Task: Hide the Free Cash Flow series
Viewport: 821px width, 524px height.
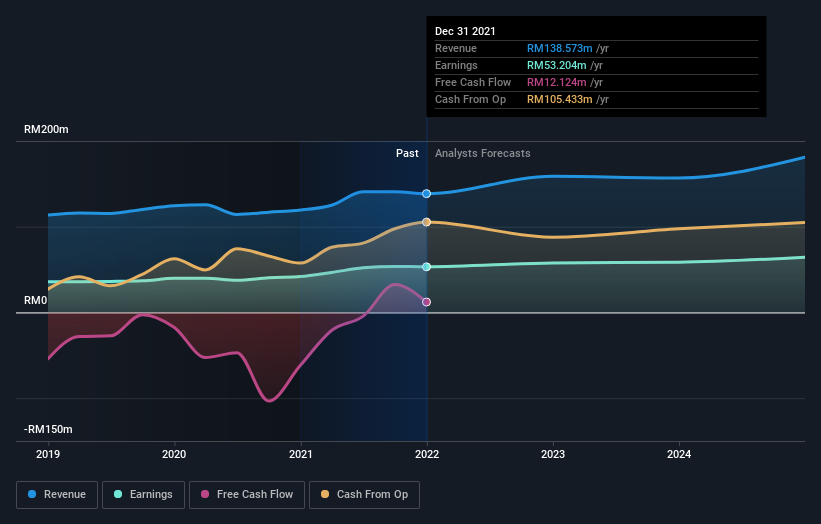Action: coord(247,494)
